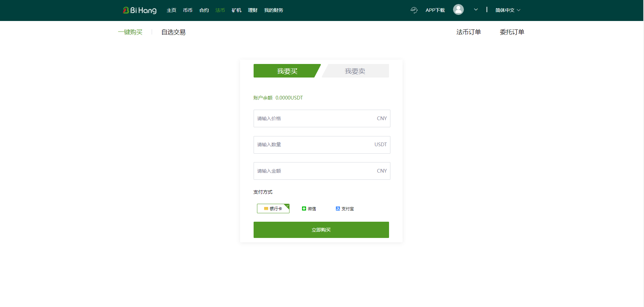The width and height of the screenshot is (644, 307).
Task: Open 委托订单 link
Action: [x=512, y=32]
